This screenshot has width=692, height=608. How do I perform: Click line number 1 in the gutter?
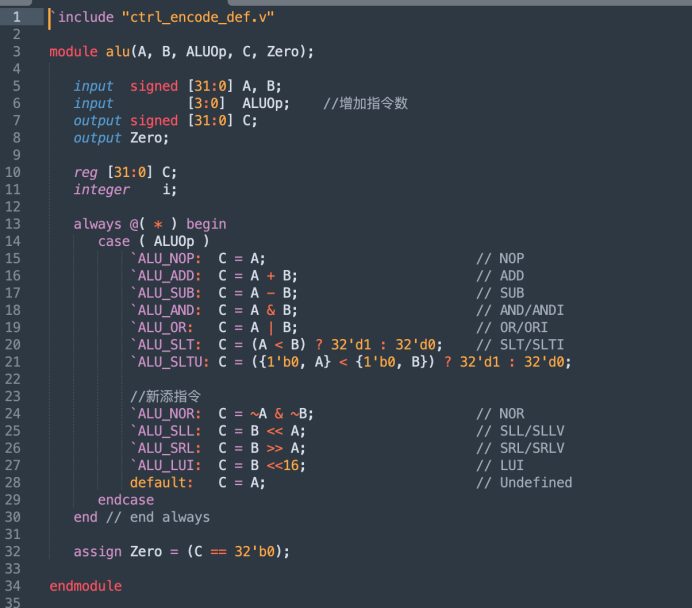15,17
